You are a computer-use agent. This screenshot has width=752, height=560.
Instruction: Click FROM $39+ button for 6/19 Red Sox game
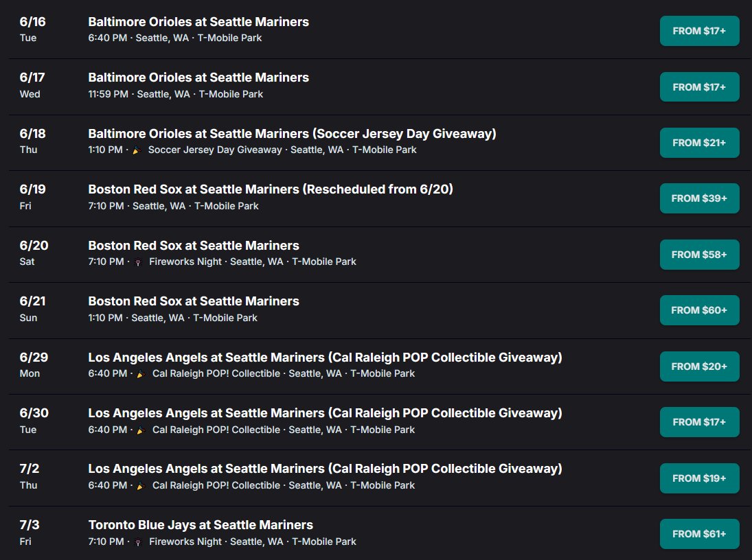click(x=699, y=198)
